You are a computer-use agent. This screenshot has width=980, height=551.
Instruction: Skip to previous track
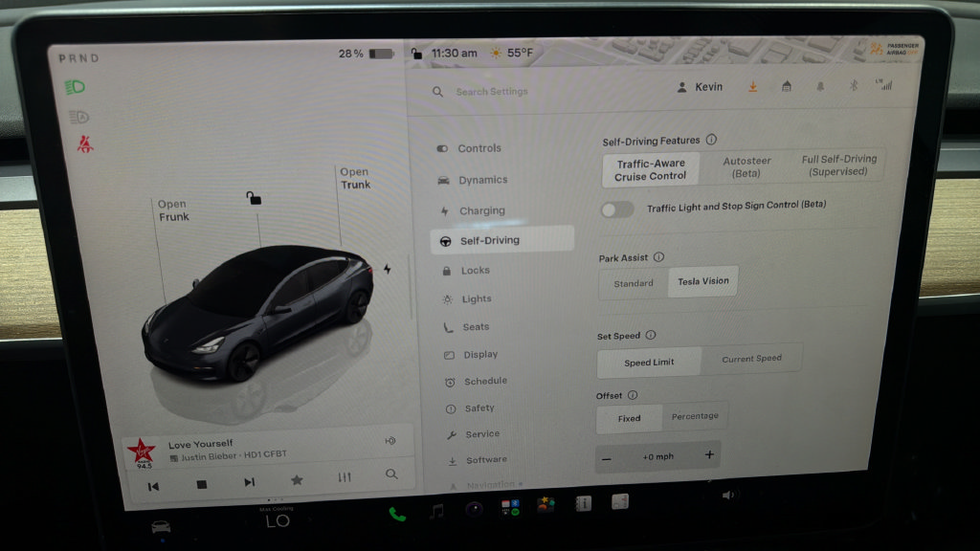point(153,486)
